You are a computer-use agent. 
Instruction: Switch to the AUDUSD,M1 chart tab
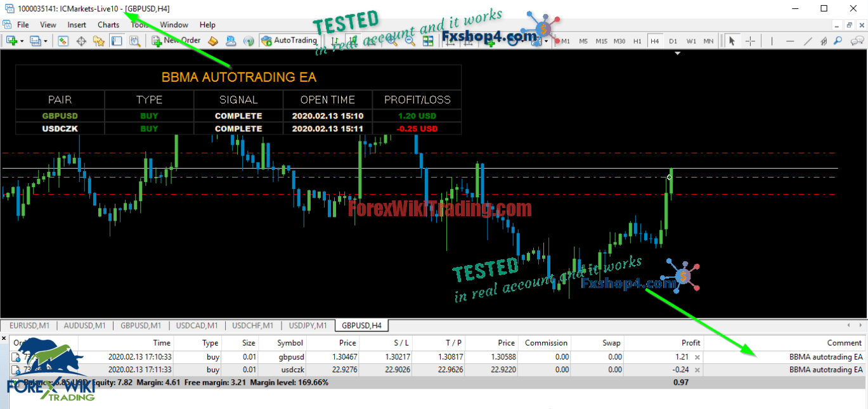click(x=85, y=325)
